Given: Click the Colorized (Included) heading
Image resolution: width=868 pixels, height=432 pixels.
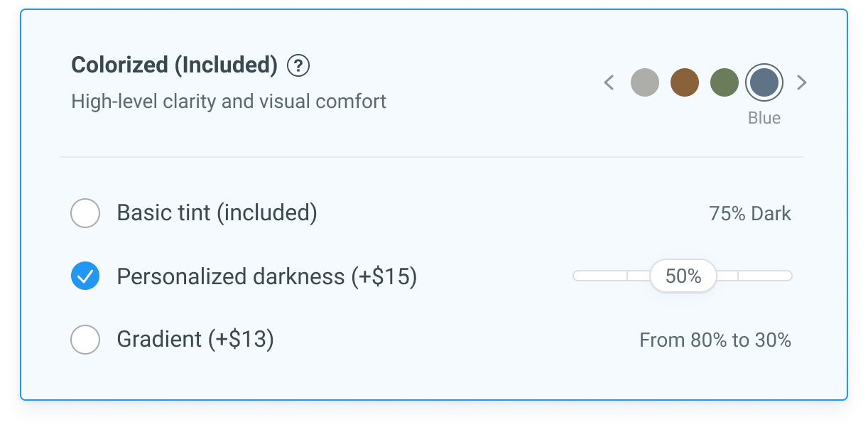Looking at the screenshot, I should [x=175, y=65].
